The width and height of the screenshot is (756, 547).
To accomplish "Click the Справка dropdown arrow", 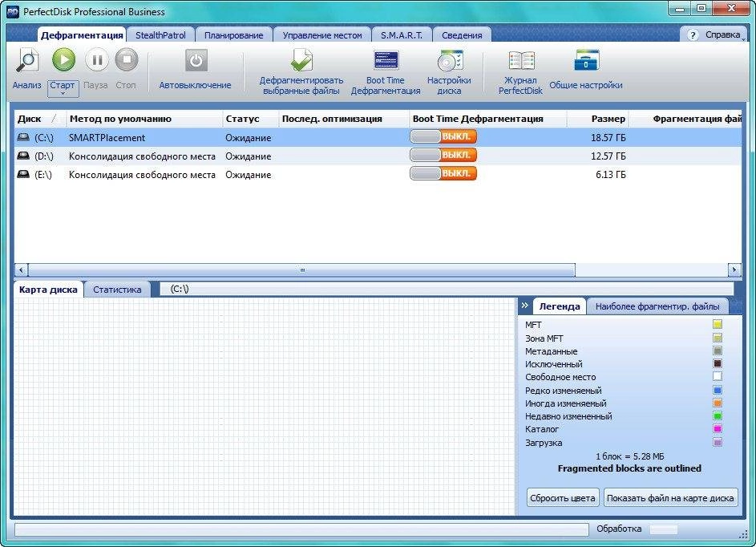I will click(x=743, y=39).
